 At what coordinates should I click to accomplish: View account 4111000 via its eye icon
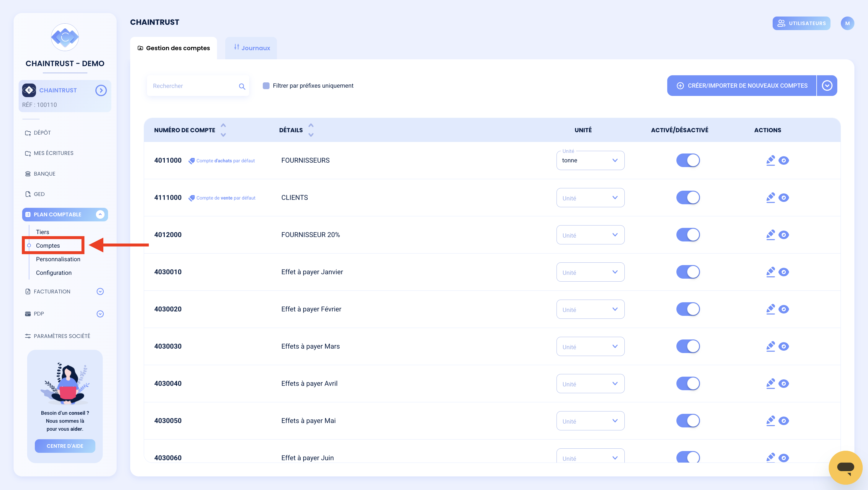(784, 197)
